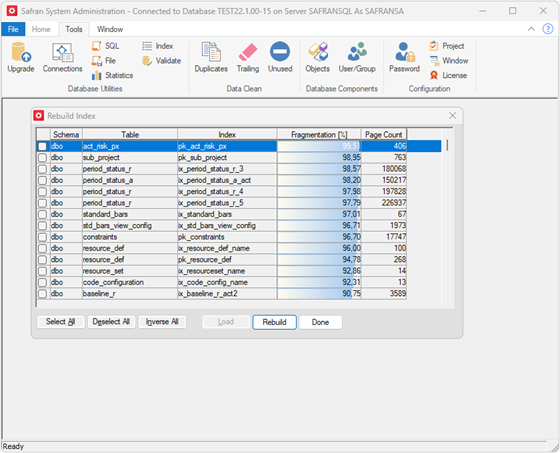The height and width of the screenshot is (453, 560).
Task: Click the 98,95 fragmentation bar value
Action: pos(319,158)
